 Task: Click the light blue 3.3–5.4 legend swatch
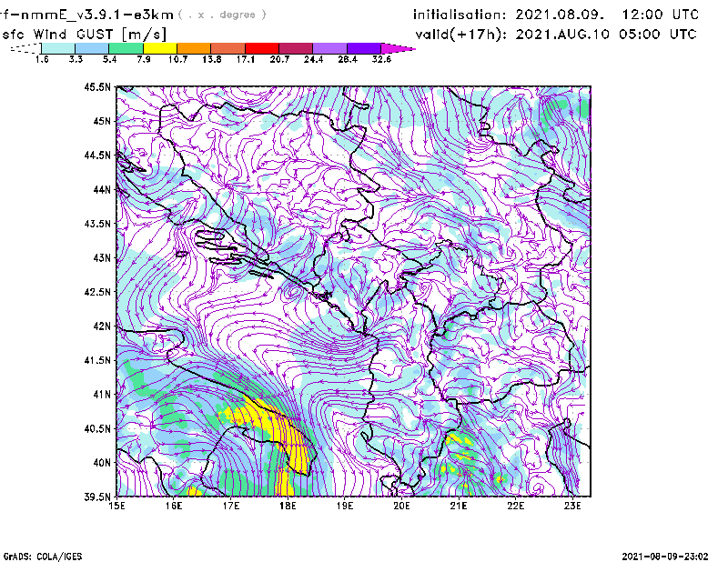click(92, 48)
